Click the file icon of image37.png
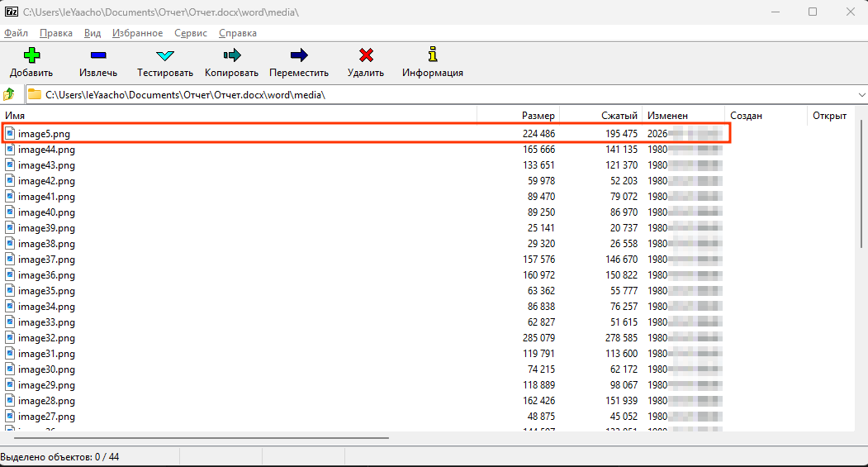 10,260
